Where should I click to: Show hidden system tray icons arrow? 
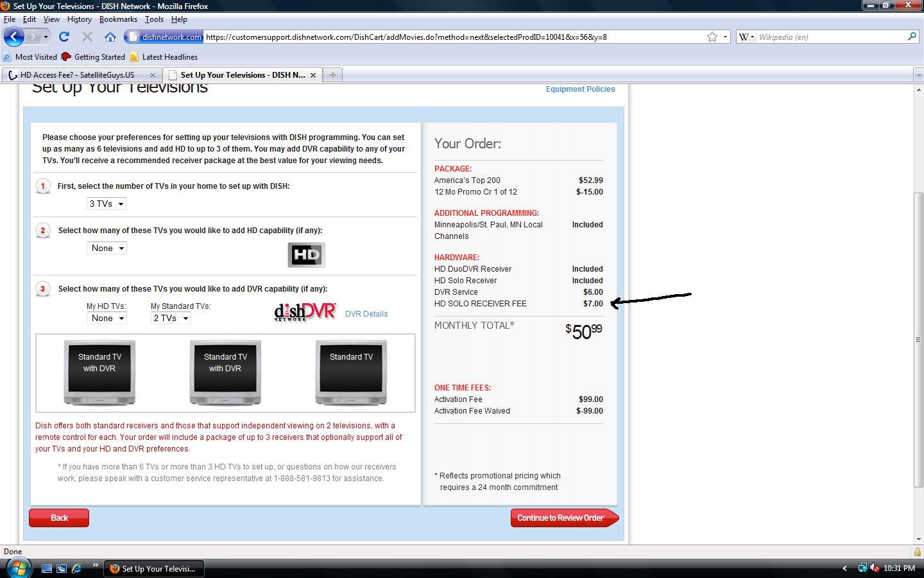click(x=844, y=568)
